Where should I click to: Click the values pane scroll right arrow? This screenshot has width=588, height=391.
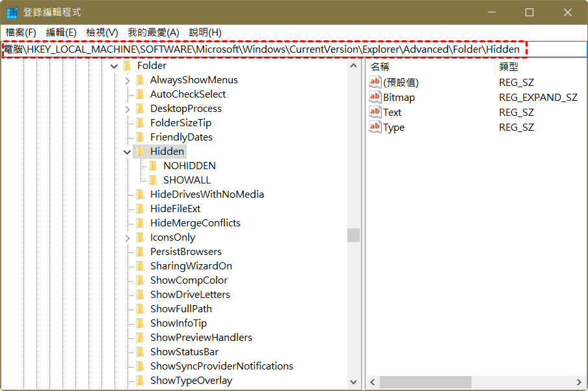(x=580, y=383)
